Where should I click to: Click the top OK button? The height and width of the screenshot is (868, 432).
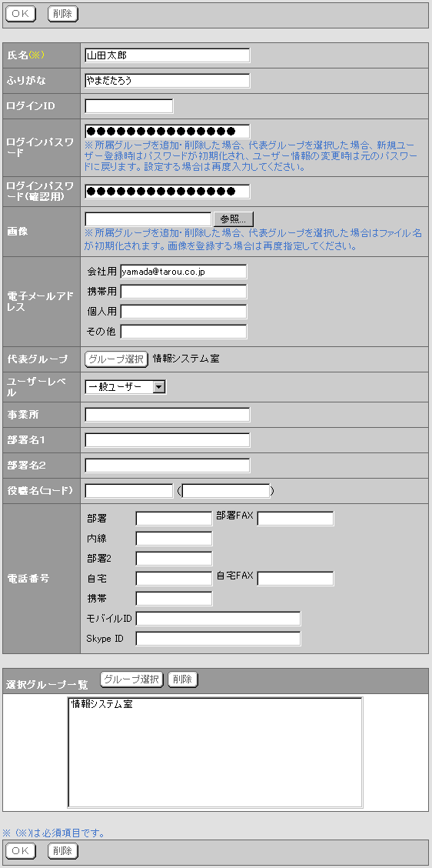(x=21, y=15)
